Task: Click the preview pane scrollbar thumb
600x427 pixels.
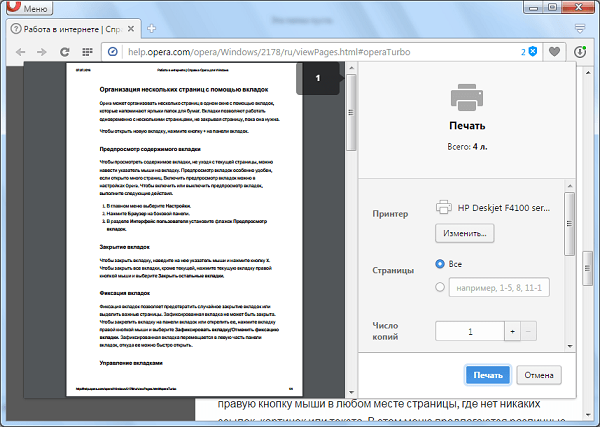Action: tap(351, 112)
